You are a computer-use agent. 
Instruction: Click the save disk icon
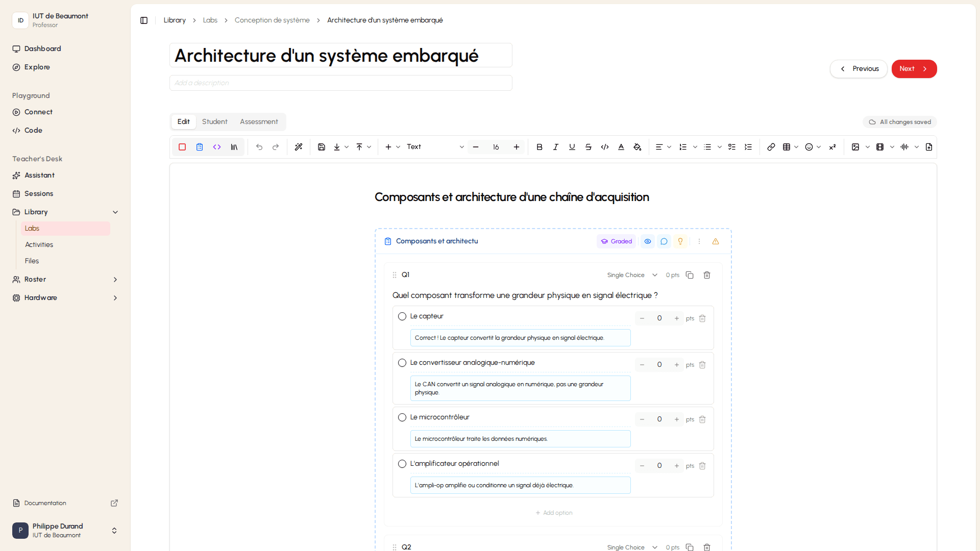coord(322,147)
